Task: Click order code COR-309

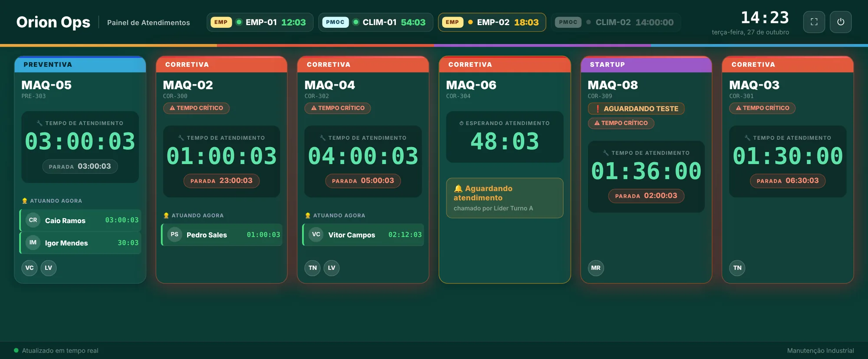Action: 600,96
